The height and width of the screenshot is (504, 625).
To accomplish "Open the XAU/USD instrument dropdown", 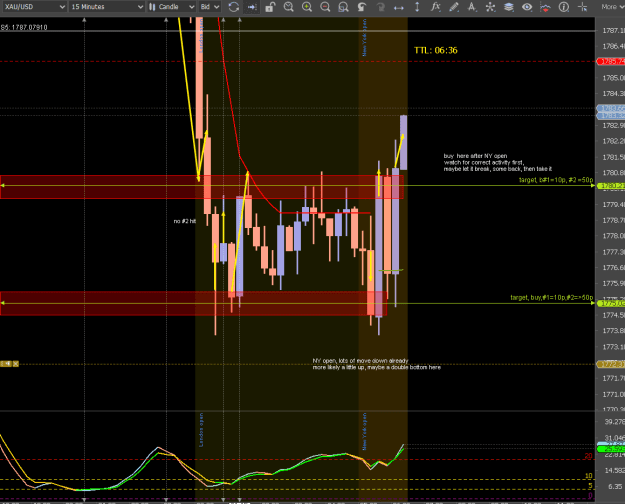I will pos(33,7).
